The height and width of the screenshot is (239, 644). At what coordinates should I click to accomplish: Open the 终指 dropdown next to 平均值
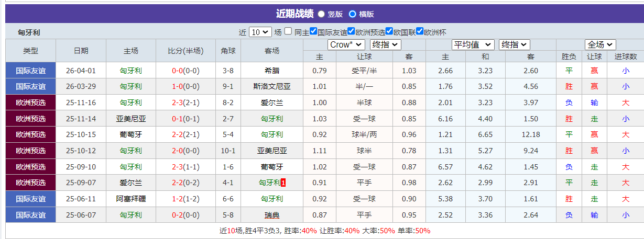pyautogui.click(x=515, y=45)
